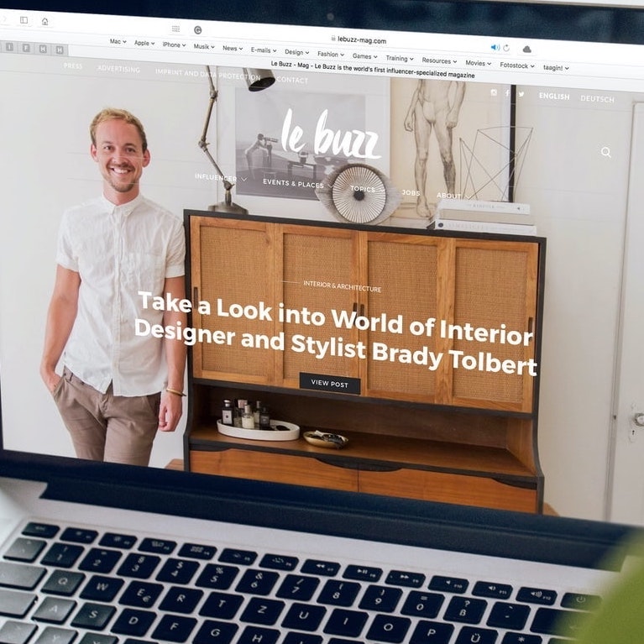Image resolution: width=644 pixels, height=644 pixels.
Task: Click the website search magnifier icon
Action: [605, 152]
